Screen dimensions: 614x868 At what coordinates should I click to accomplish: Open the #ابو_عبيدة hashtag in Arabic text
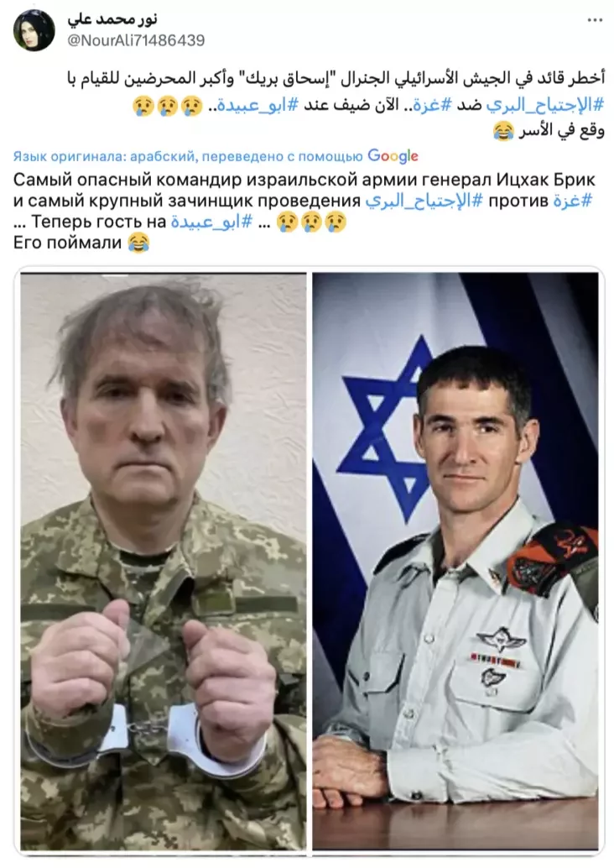coord(252,105)
